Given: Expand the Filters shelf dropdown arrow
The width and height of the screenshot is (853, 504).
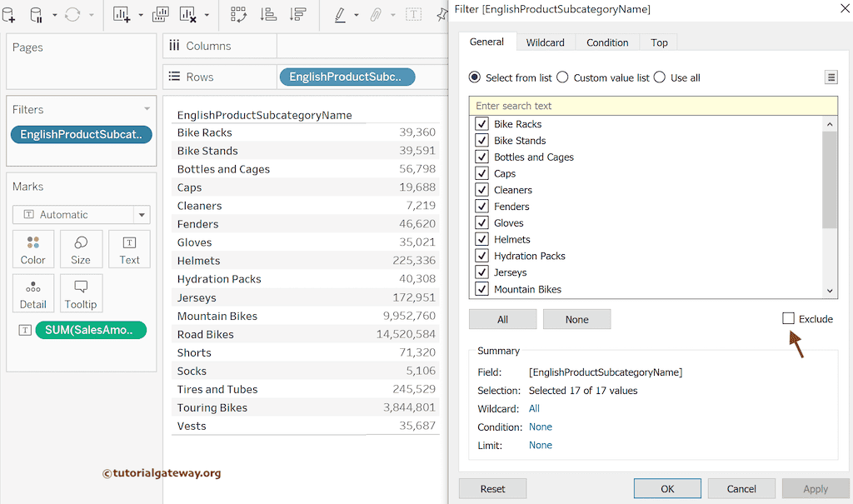Looking at the screenshot, I should (x=147, y=109).
